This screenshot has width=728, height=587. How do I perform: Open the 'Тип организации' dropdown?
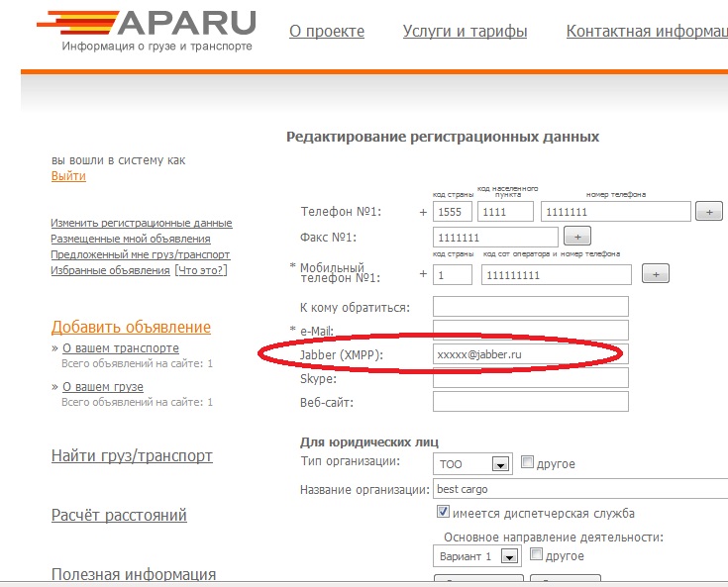point(472,463)
